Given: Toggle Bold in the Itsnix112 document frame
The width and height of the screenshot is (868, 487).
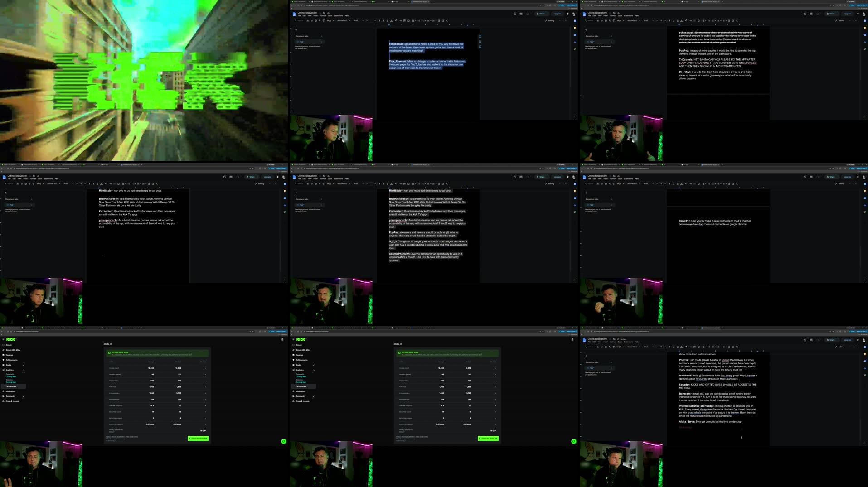Looking at the screenshot, I should [x=669, y=184].
